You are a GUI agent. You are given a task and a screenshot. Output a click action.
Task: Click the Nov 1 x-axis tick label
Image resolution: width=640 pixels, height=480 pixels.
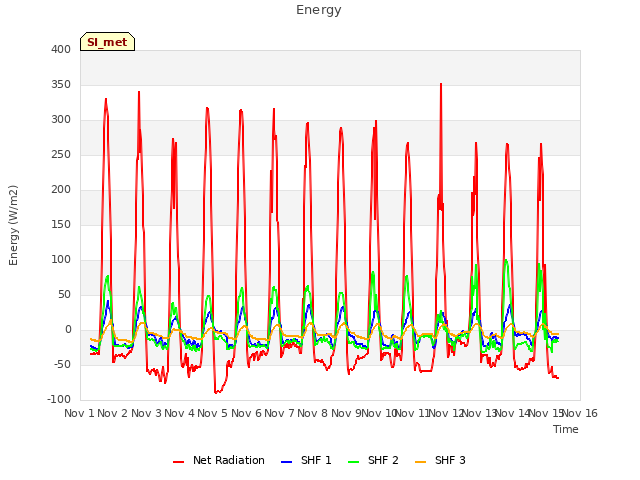pos(79,413)
